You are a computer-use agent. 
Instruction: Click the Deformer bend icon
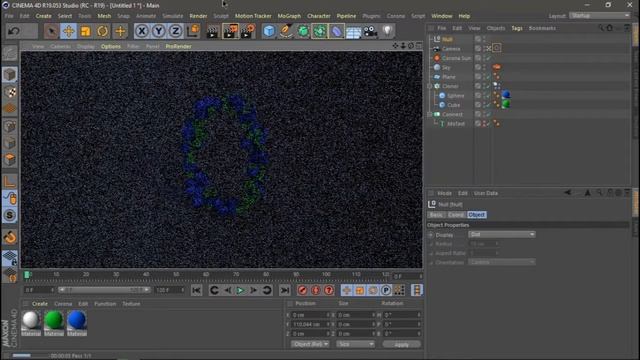tap(337, 31)
